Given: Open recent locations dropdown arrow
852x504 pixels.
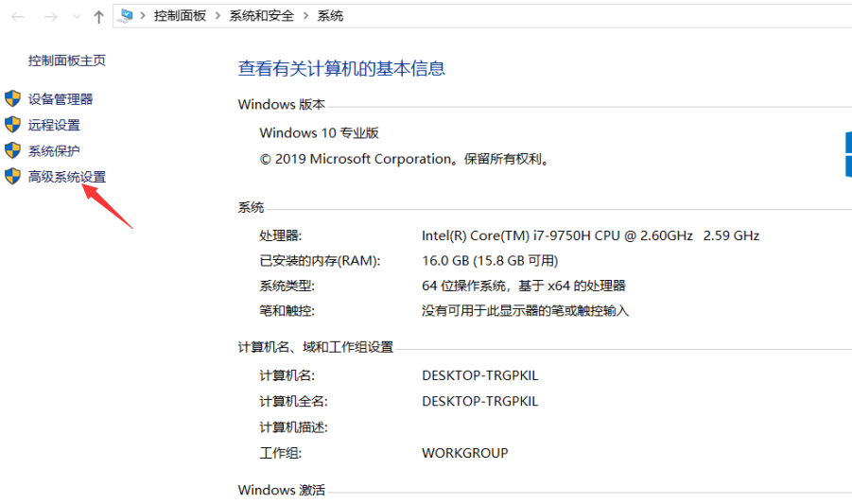Looking at the screenshot, I should (x=77, y=17).
